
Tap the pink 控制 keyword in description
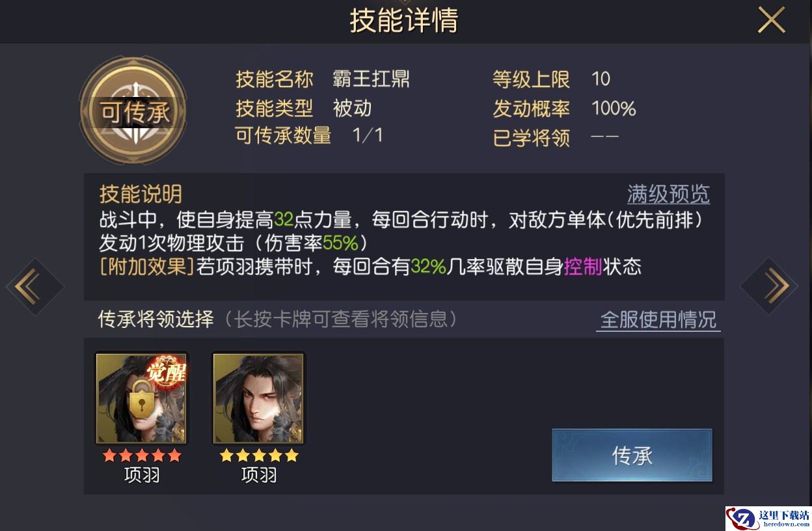click(582, 266)
